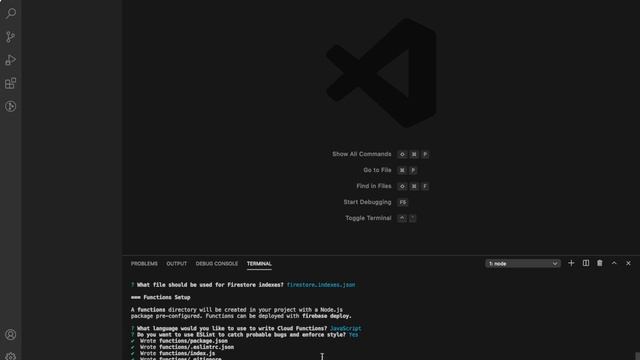Maximize the panel with chevron up

pos(614,263)
